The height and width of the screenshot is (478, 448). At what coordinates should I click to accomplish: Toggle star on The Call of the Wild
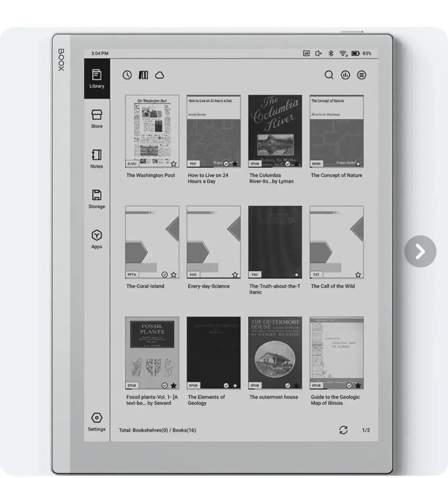pos(358,275)
